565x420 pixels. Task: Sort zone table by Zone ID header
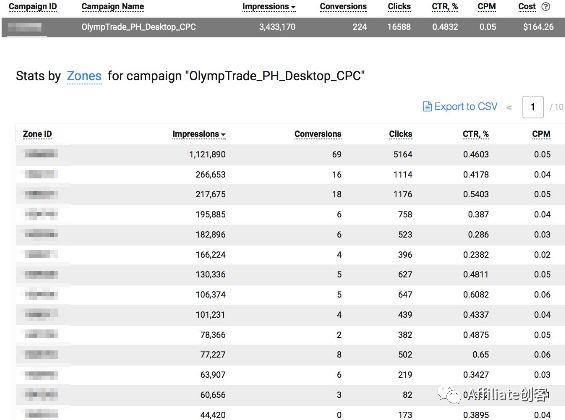(37, 134)
